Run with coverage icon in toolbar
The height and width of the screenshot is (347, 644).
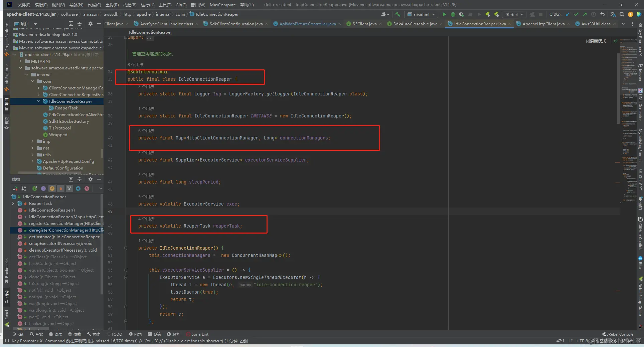point(461,14)
